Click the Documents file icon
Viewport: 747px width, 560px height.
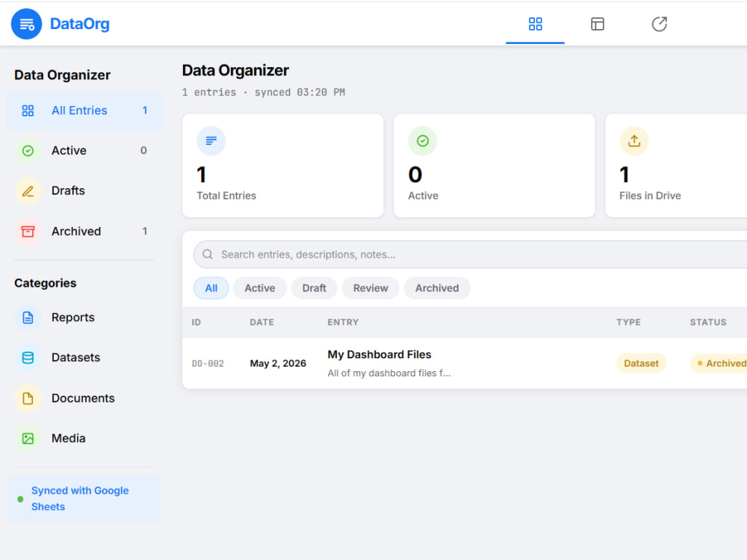pyautogui.click(x=28, y=398)
